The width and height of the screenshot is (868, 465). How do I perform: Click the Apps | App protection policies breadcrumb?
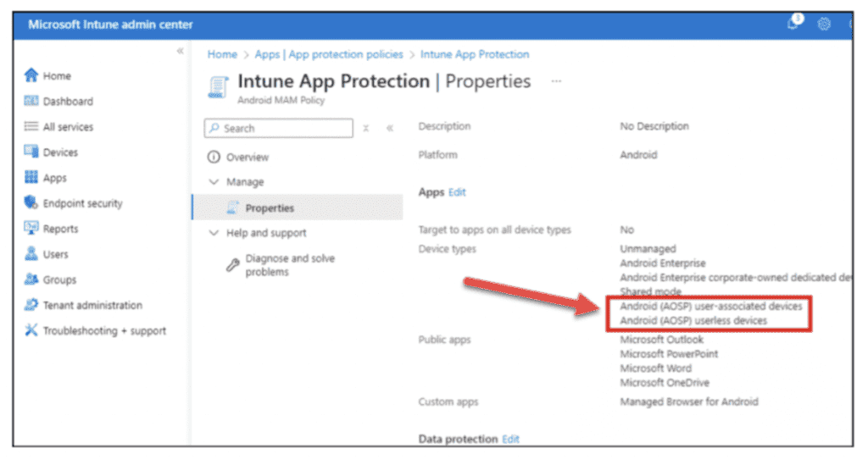click(x=329, y=54)
